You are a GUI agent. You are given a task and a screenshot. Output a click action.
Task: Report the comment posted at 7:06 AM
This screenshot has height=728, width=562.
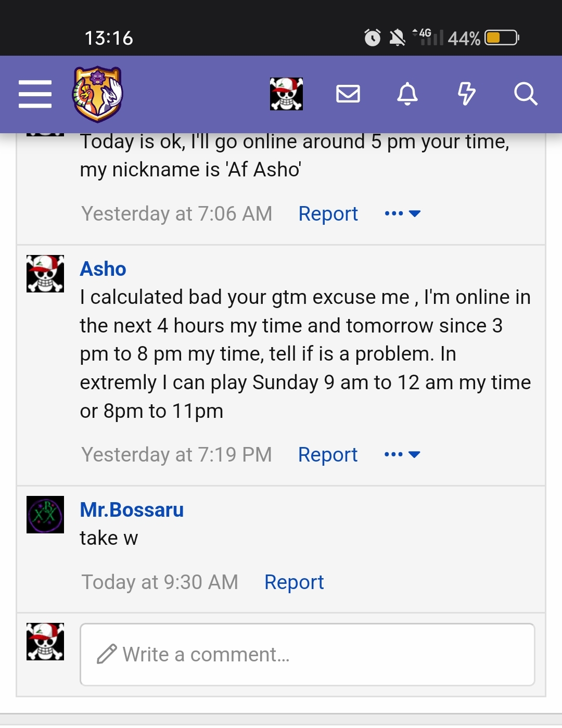tap(328, 214)
